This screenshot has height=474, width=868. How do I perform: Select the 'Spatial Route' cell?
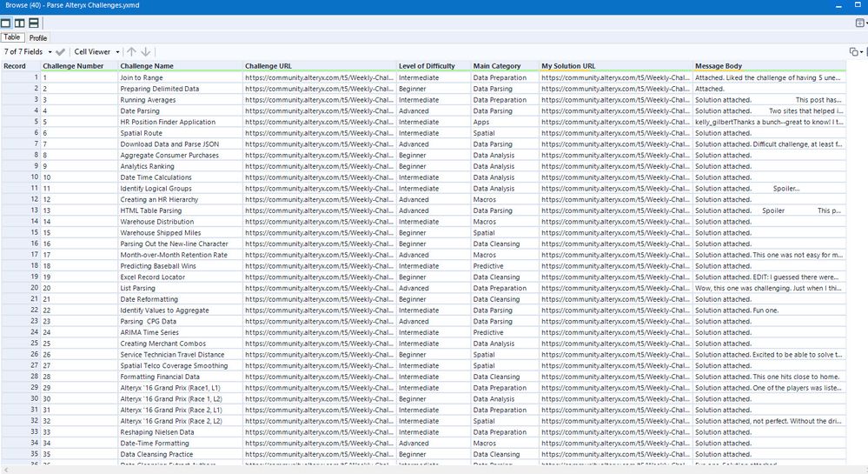pyautogui.click(x=181, y=133)
